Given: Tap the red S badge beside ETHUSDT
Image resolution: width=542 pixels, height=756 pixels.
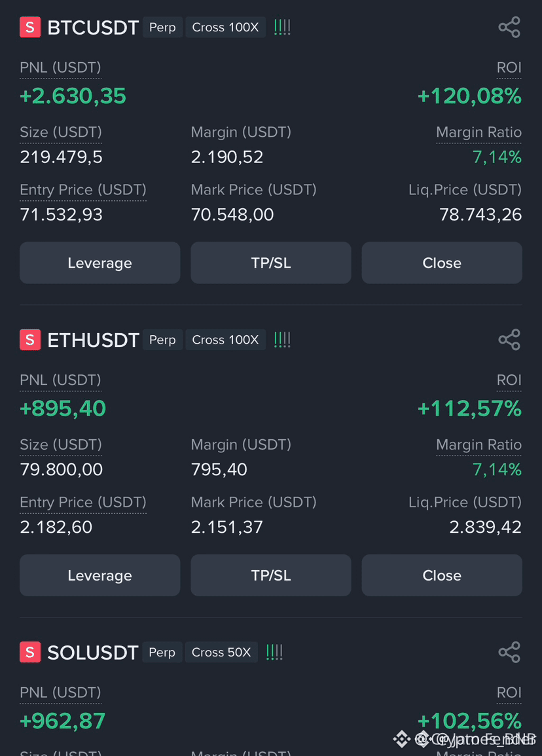Looking at the screenshot, I should (30, 340).
